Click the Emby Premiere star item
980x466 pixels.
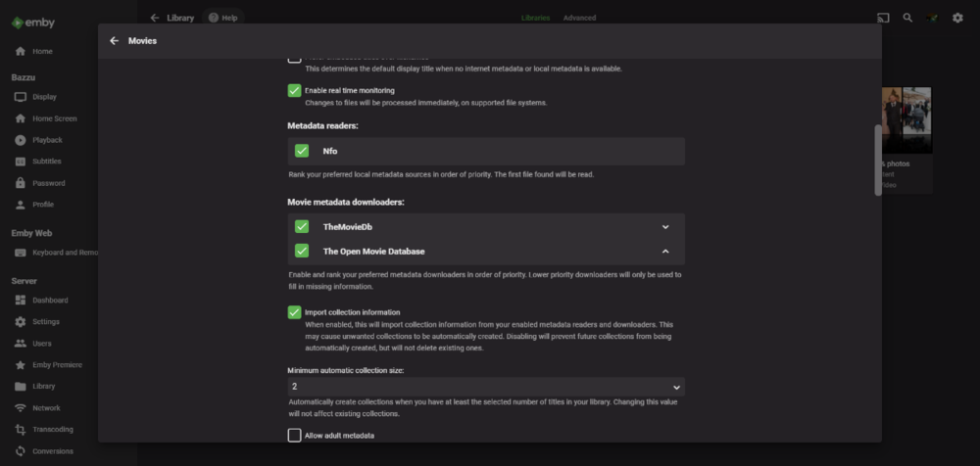coord(57,365)
